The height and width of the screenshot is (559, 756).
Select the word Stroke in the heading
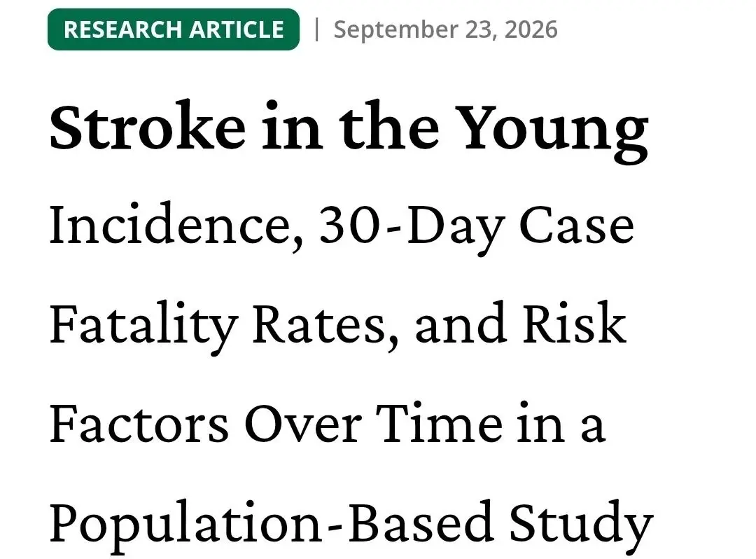148,126
